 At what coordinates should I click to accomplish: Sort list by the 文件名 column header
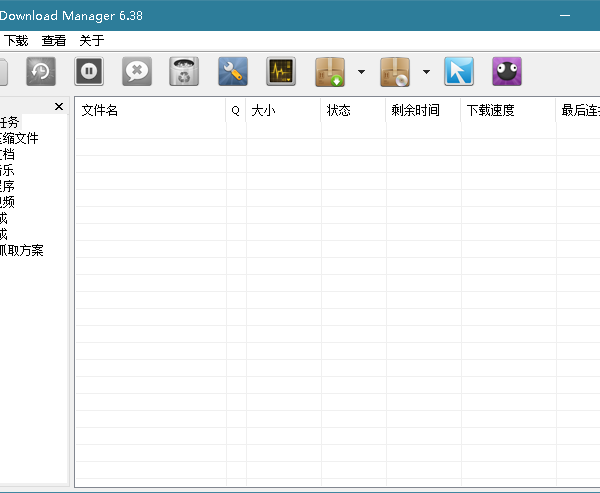click(100, 111)
